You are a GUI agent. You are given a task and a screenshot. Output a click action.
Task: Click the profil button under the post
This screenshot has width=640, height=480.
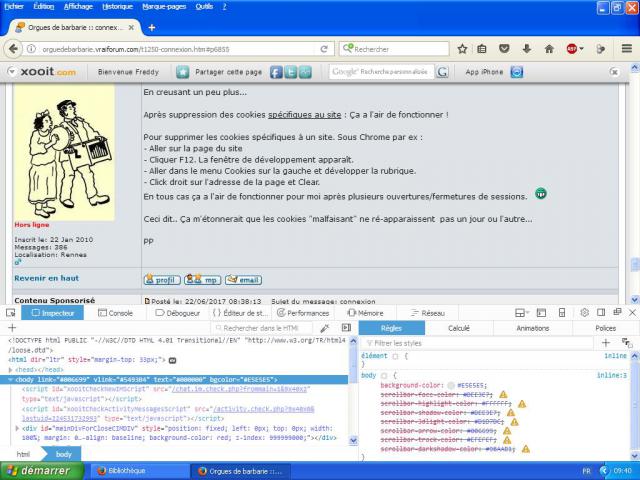[162, 280]
